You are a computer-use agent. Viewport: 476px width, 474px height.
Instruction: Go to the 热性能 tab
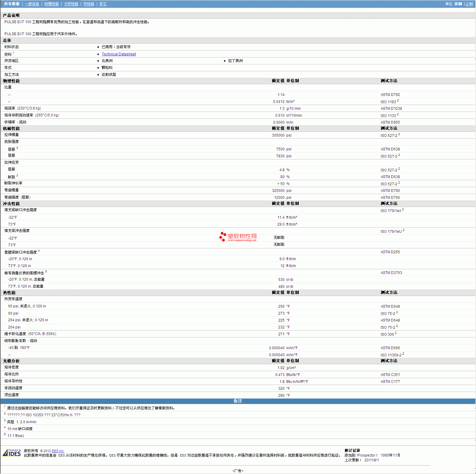point(89,4)
